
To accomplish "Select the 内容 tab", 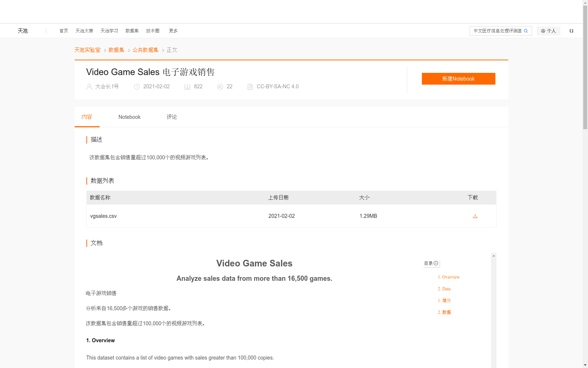I will [x=87, y=117].
